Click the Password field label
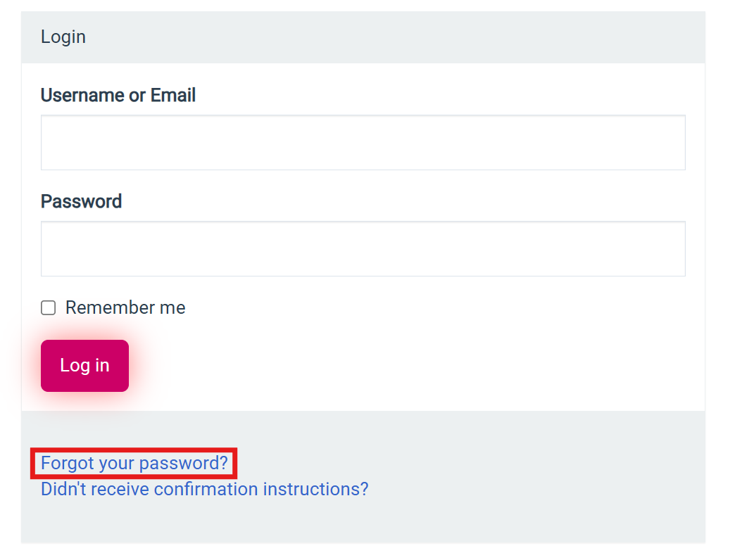 (x=81, y=201)
